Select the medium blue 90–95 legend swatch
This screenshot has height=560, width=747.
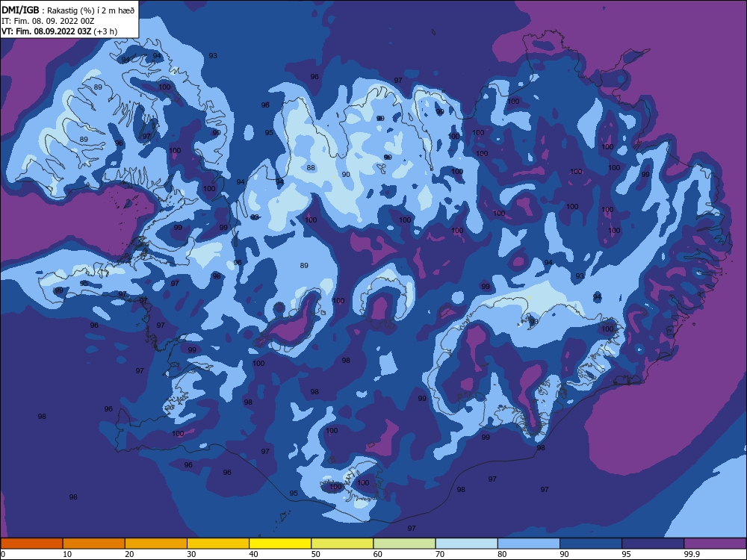591,544
